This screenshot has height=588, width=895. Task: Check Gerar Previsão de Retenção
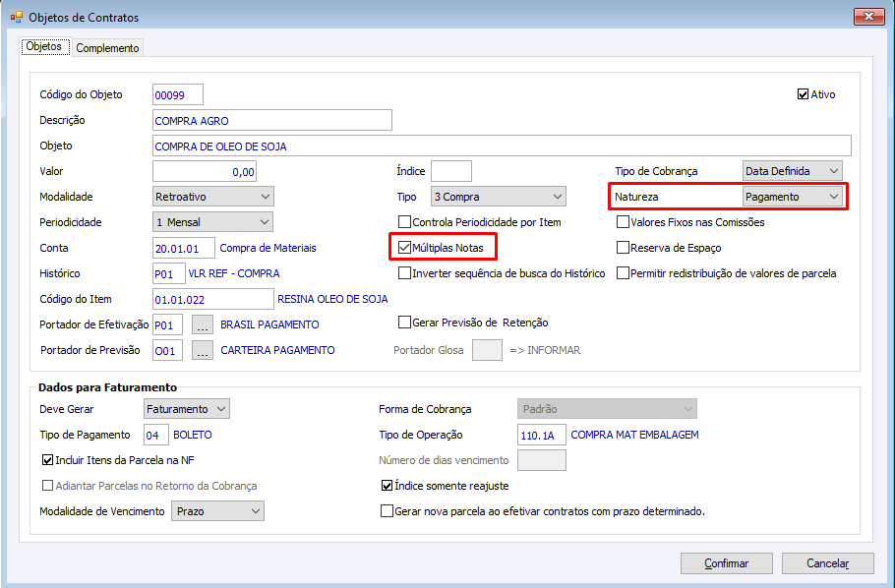[404, 323]
